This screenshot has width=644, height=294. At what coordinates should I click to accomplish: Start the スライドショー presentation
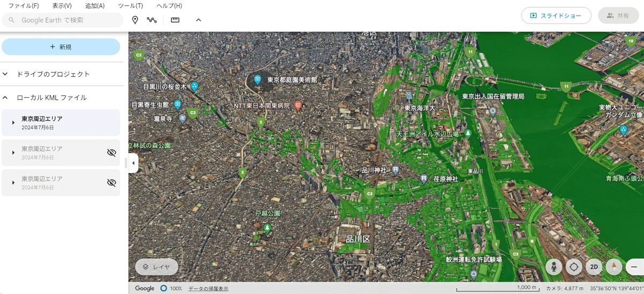[x=556, y=16]
